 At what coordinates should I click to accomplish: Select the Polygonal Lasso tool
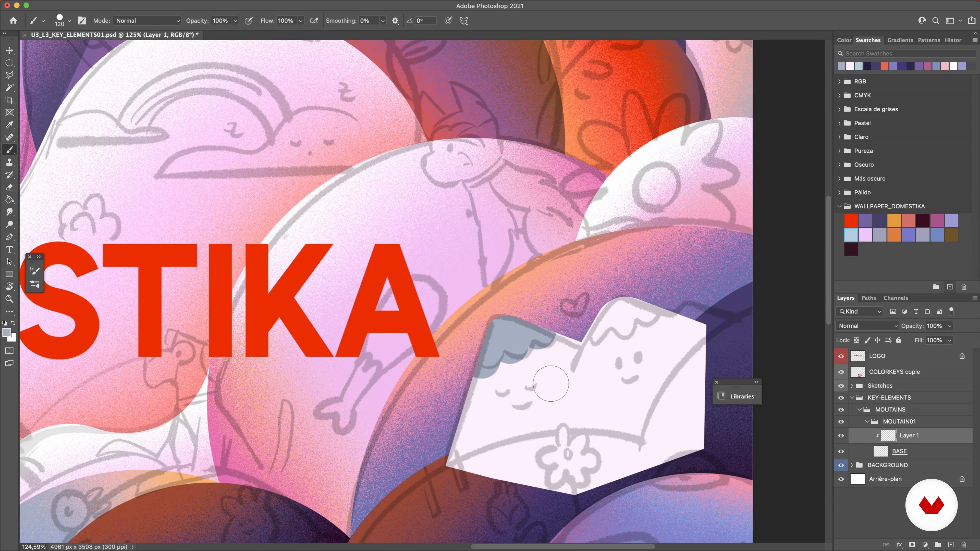click(x=9, y=75)
